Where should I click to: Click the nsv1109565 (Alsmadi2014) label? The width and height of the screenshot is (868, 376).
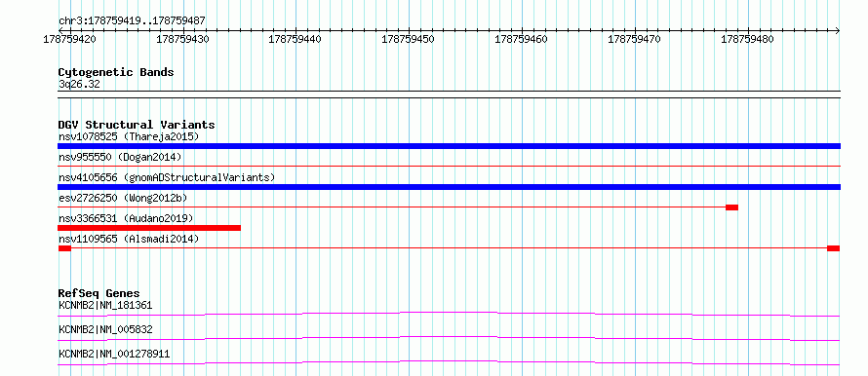coord(129,239)
